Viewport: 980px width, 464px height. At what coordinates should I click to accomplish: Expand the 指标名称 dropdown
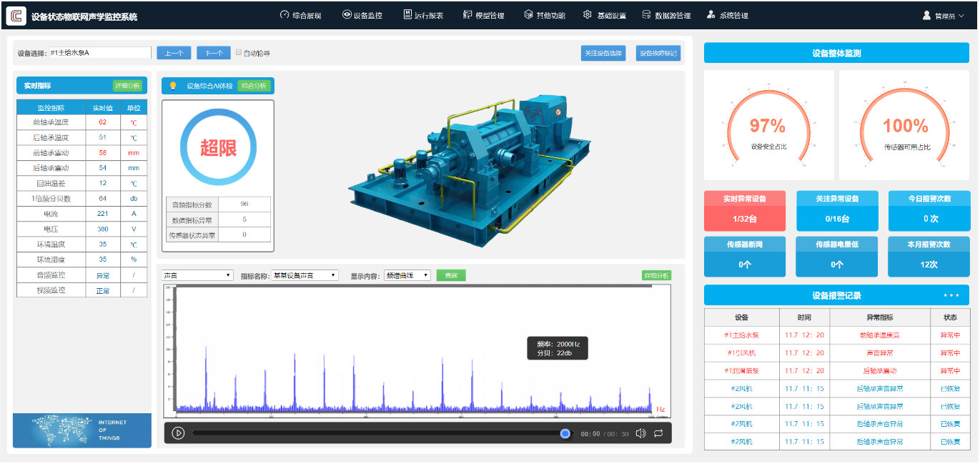pyautogui.click(x=305, y=275)
